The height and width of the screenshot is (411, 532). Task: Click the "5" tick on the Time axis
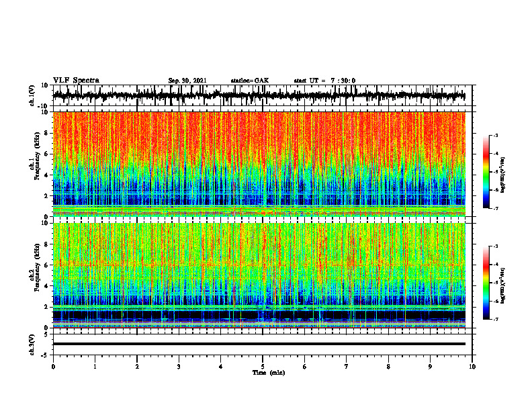point(263,367)
